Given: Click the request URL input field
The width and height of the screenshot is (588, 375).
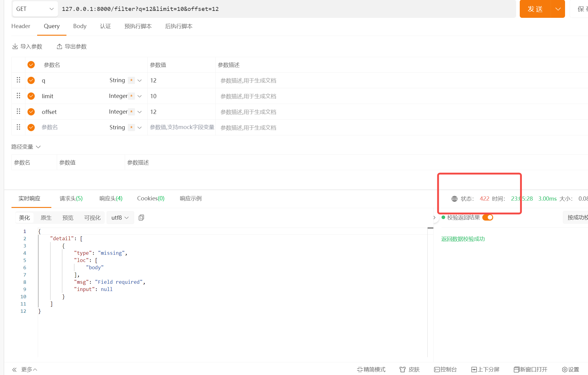Looking at the screenshot, I should [272, 9].
